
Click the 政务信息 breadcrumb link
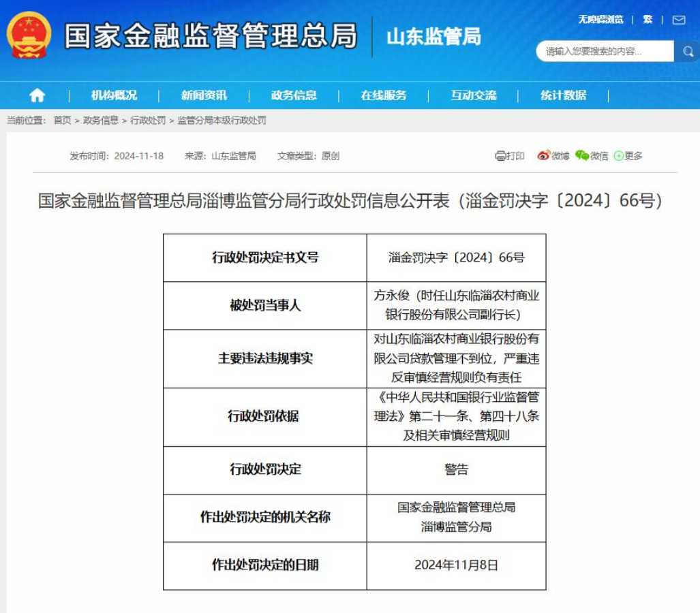pyautogui.click(x=101, y=120)
